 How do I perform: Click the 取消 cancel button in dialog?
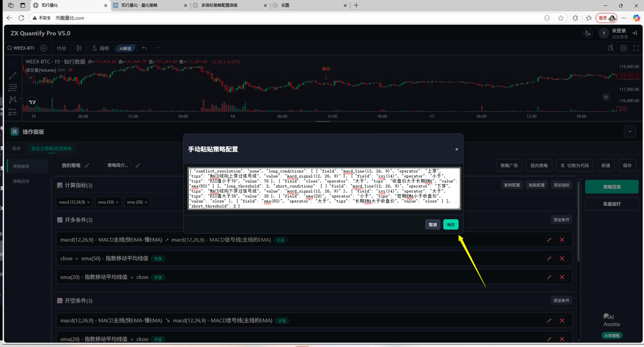point(433,224)
